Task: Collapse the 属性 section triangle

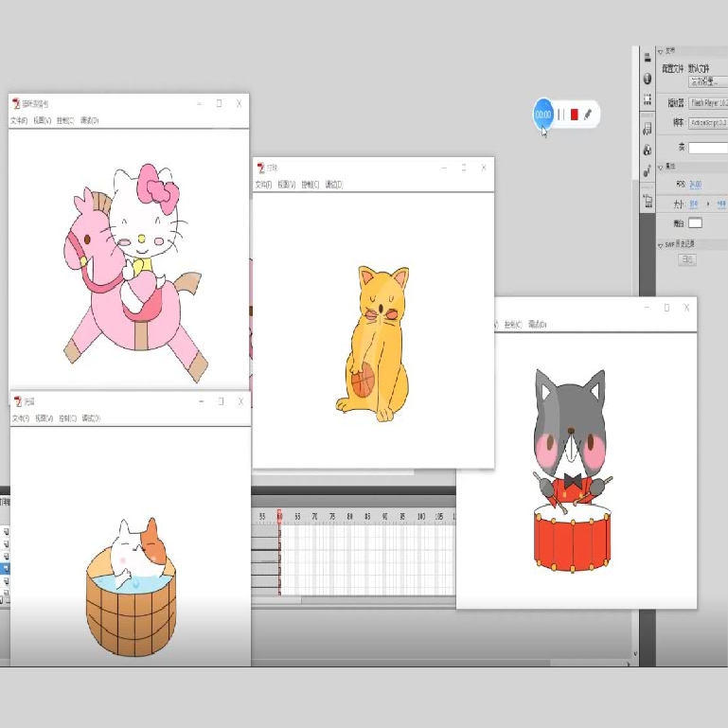Action: pos(660,167)
